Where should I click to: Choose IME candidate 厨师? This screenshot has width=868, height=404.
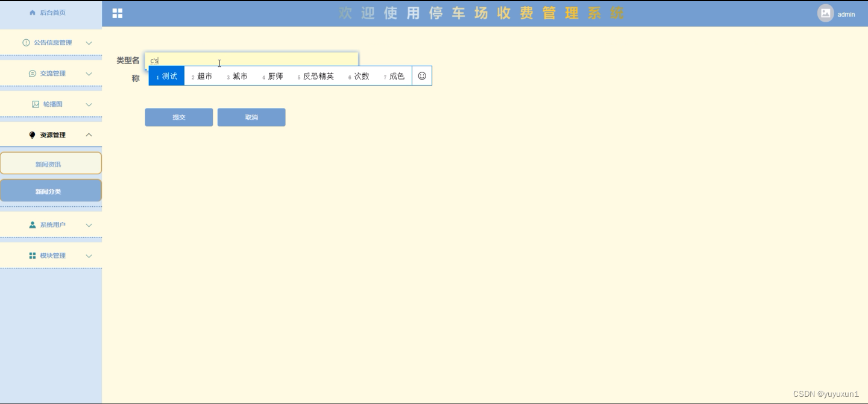tap(273, 76)
